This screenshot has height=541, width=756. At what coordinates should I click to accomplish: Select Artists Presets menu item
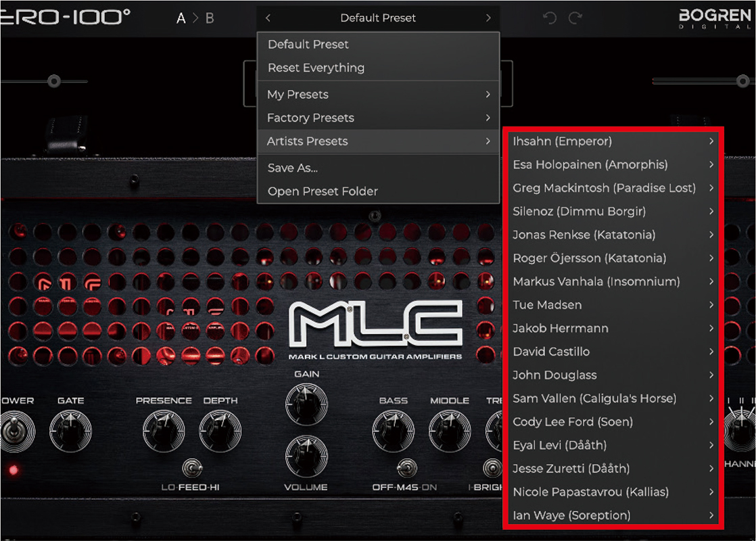(x=379, y=141)
